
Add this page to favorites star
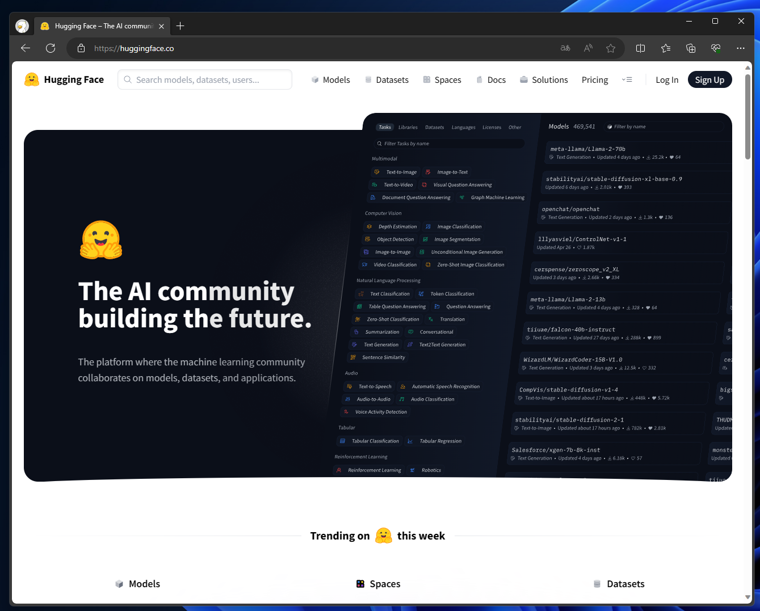point(611,48)
